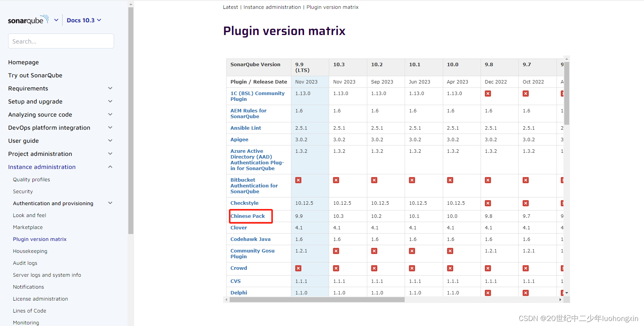This screenshot has height=326, width=644.
Task: Open Audit logs page
Action: [x=25, y=263]
